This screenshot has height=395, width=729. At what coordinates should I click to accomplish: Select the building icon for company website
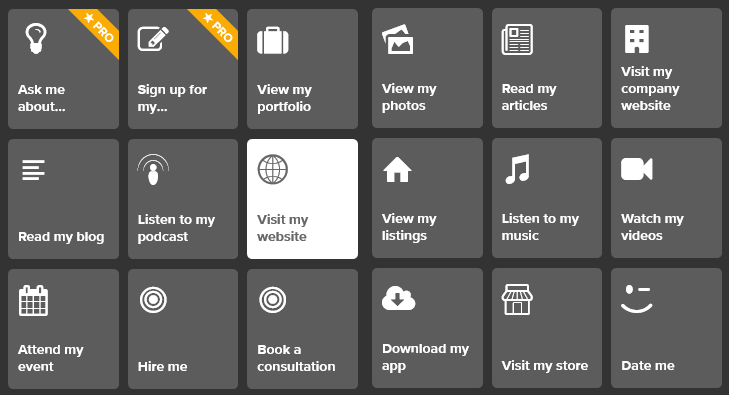point(636,39)
